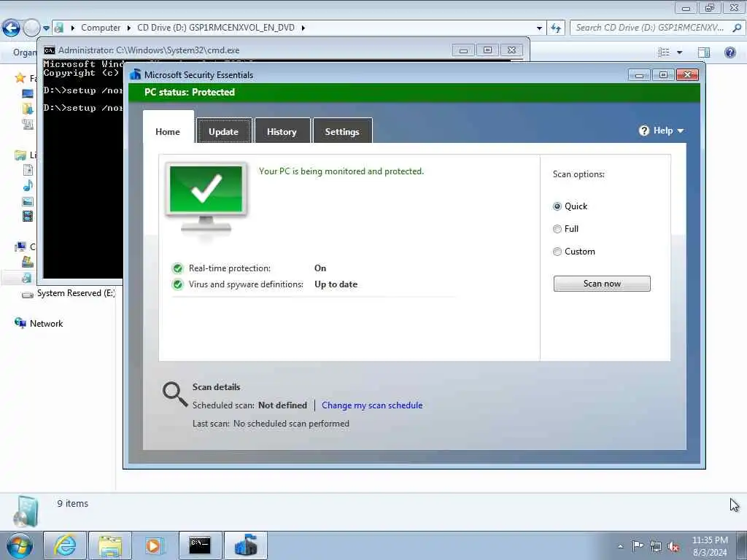Click the Scan details magnifier icon

coord(175,394)
